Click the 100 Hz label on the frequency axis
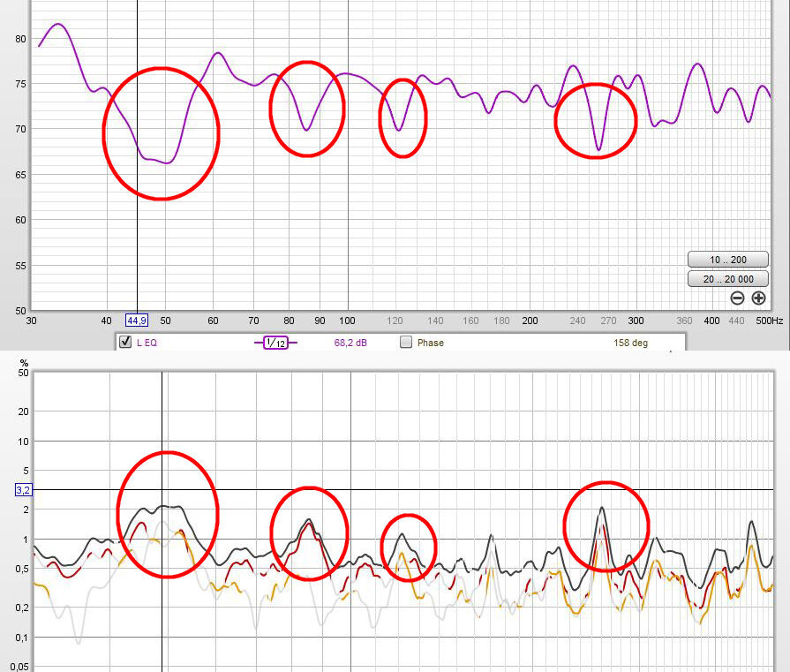Viewport: 790px width, 672px height. 347,321
